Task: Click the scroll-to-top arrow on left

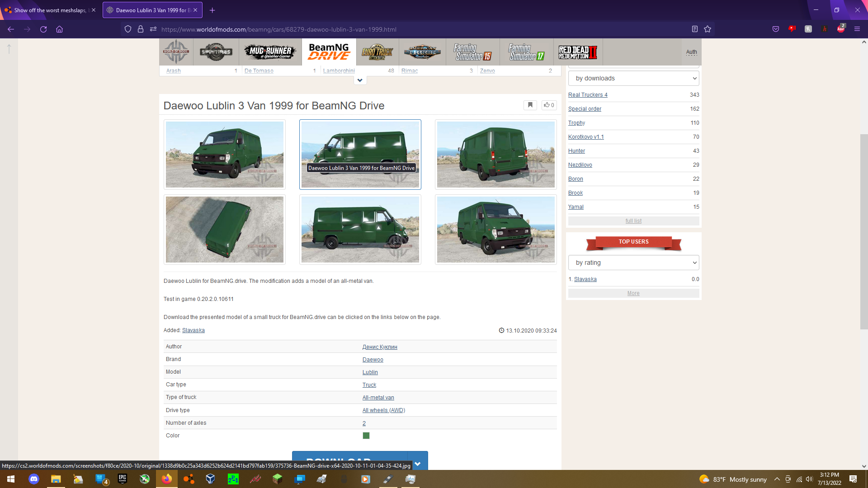Action: 9,49
